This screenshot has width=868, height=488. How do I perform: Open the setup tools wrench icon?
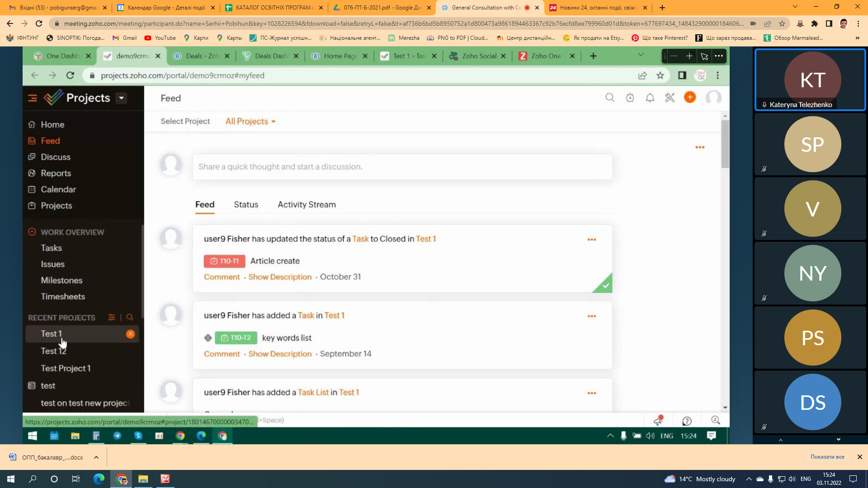[670, 98]
